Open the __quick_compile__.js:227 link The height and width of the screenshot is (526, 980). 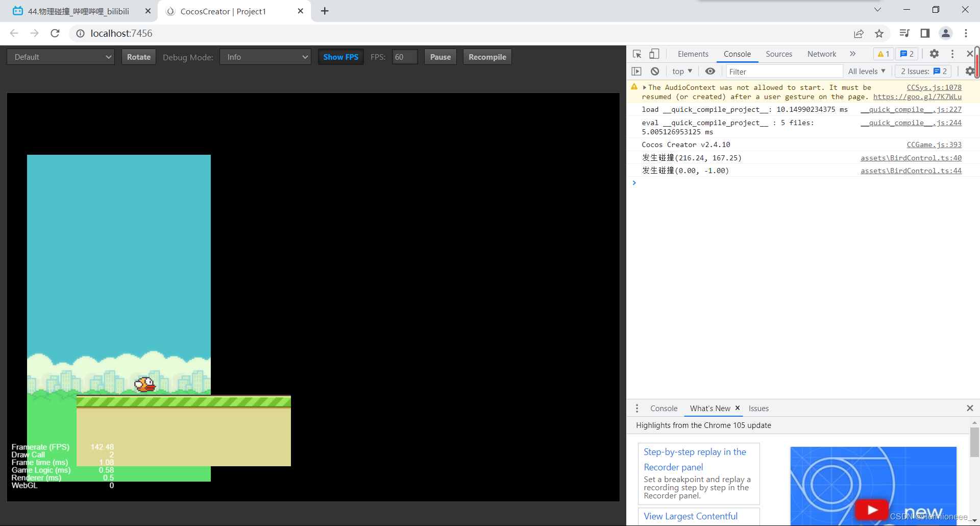[x=911, y=109]
